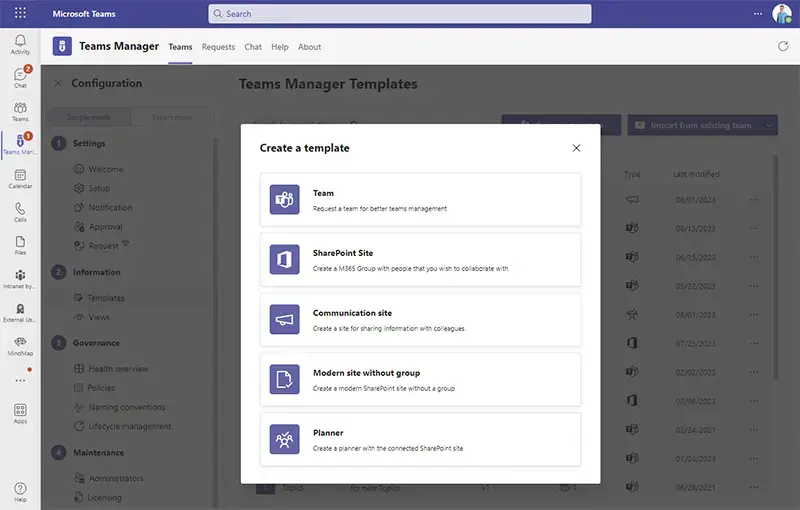Open Chat in the left rail
800x510 pixels.
point(20,78)
